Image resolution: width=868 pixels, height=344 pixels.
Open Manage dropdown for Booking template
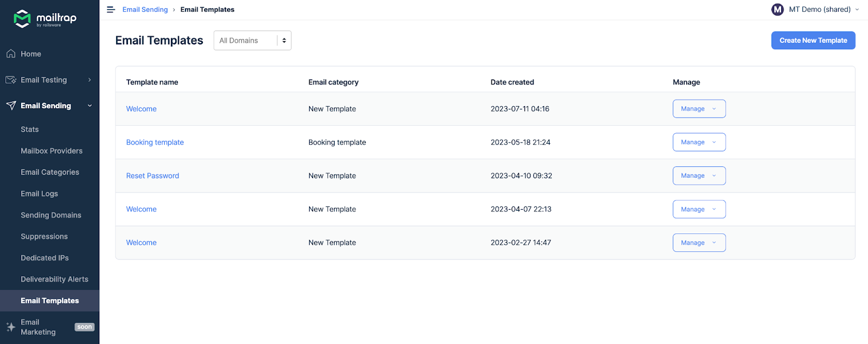tap(699, 142)
